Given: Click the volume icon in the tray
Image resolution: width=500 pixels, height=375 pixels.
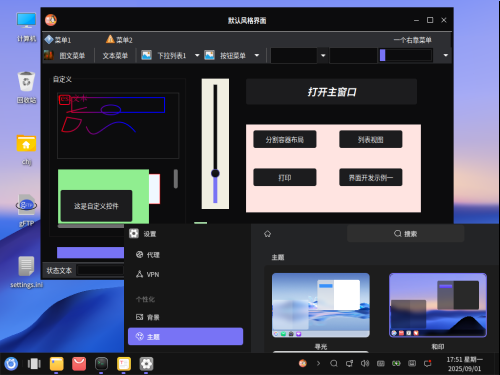Looking at the screenshot, I should tap(365, 363).
